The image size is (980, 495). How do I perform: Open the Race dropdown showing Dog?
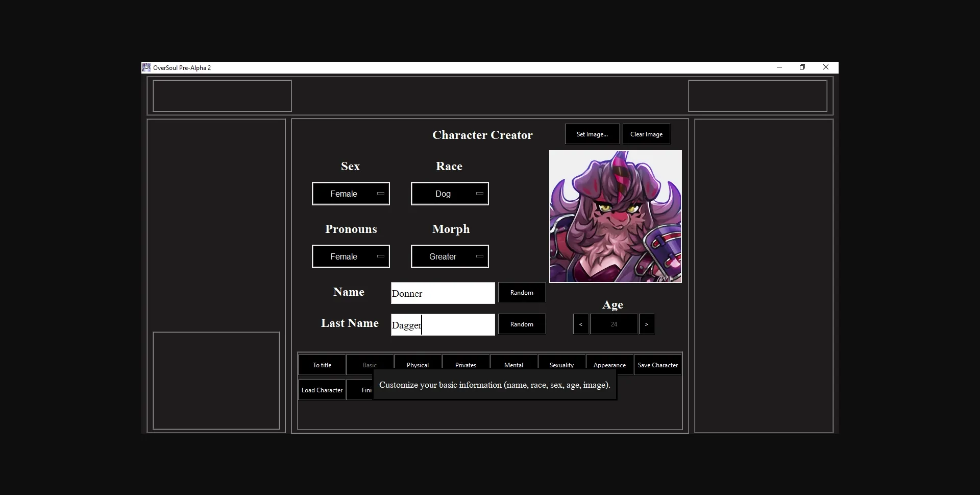click(x=450, y=194)
